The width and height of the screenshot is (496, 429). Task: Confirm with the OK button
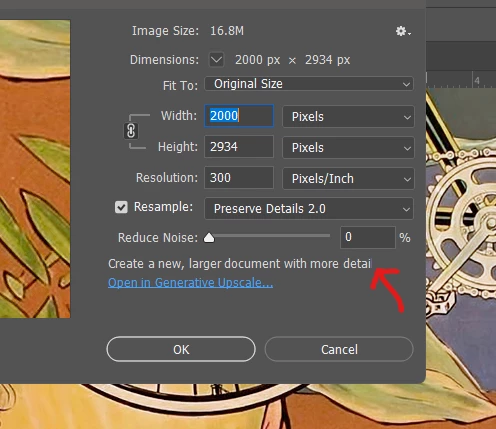point(181,349)
